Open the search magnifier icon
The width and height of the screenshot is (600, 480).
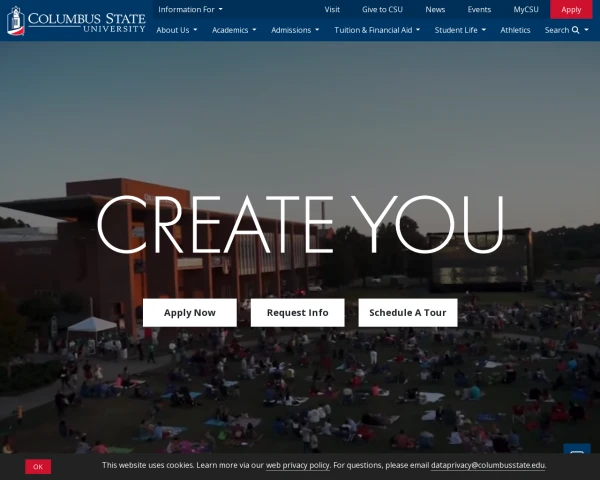[x=576, y=30]
